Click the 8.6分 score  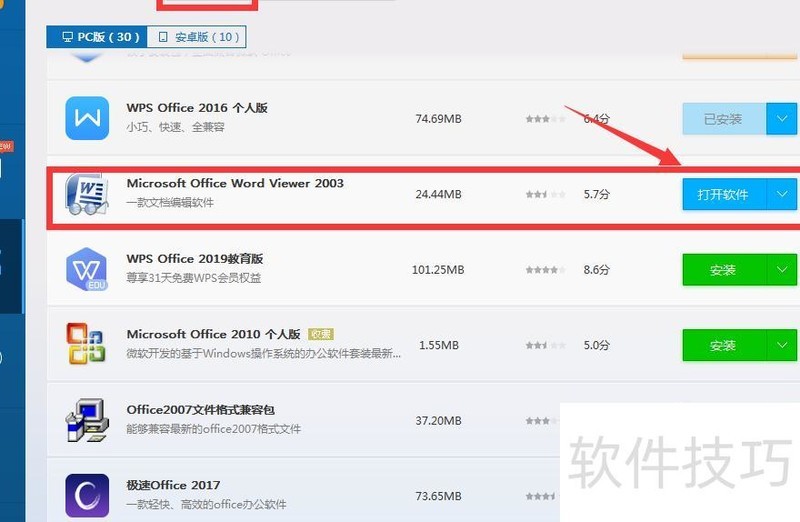(x=597, y=270)
